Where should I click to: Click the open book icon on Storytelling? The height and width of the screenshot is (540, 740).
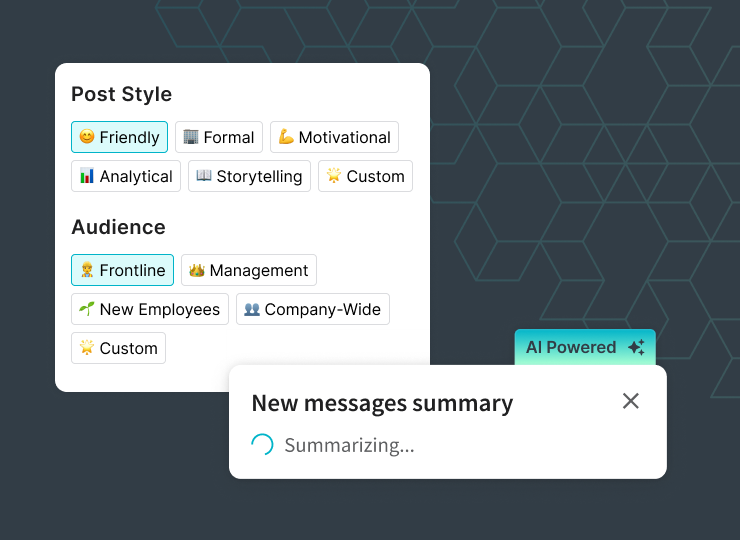coord(204,176)
